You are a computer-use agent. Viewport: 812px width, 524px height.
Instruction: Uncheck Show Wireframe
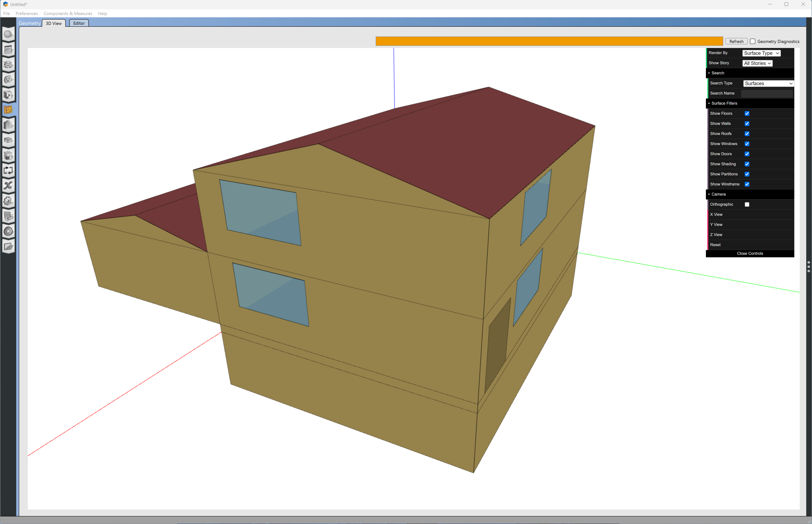coord(747,184)
